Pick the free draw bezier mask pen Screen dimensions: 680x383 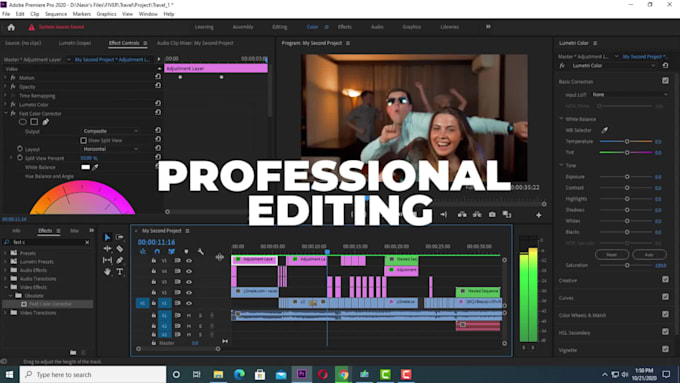point(46,122)
